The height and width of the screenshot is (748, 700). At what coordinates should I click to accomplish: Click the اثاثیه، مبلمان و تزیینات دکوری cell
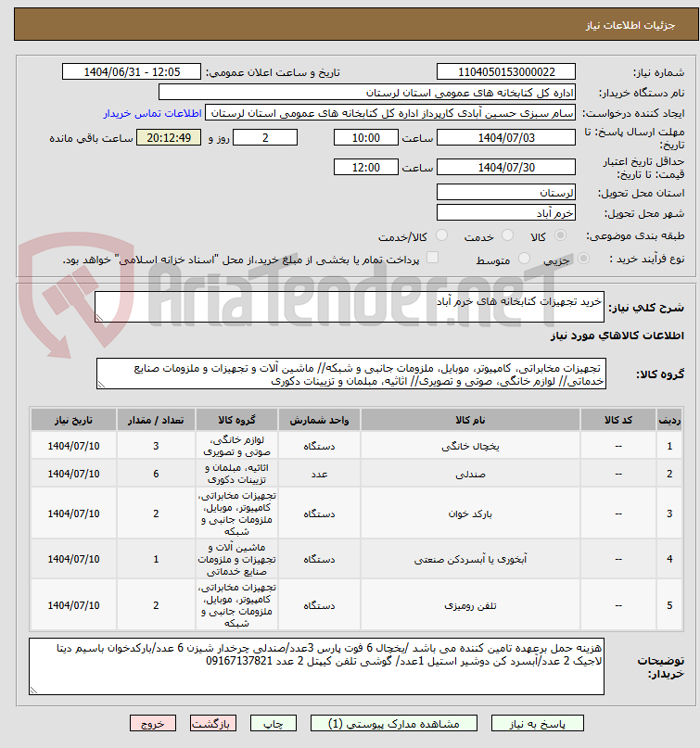click(236, 474)
